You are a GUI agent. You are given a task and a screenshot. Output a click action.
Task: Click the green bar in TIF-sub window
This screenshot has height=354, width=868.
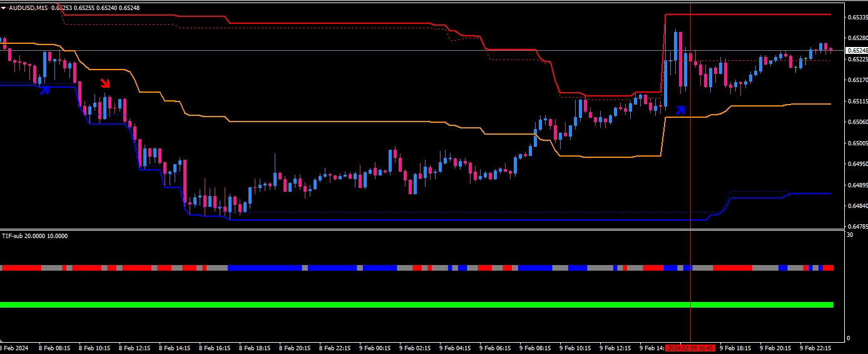[416, 305]
